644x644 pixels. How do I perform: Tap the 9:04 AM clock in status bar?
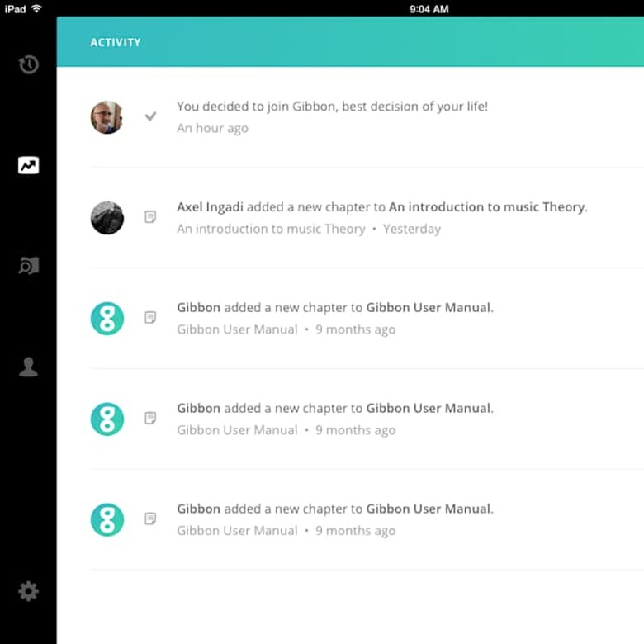pos(429,9)
